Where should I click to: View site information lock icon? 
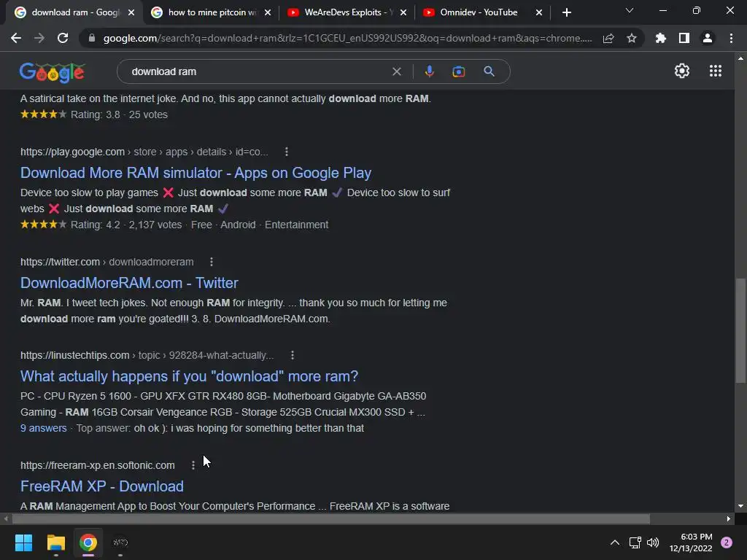(92, 38)
